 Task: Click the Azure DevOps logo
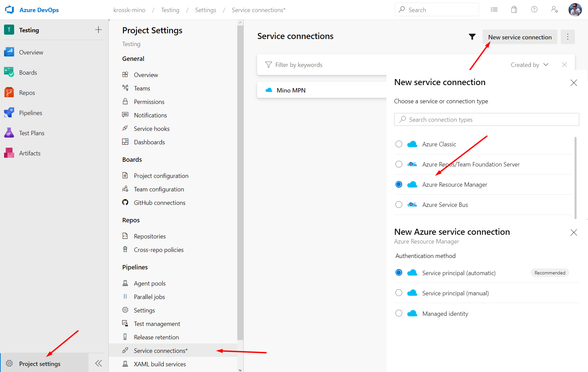tap(9, 10)
